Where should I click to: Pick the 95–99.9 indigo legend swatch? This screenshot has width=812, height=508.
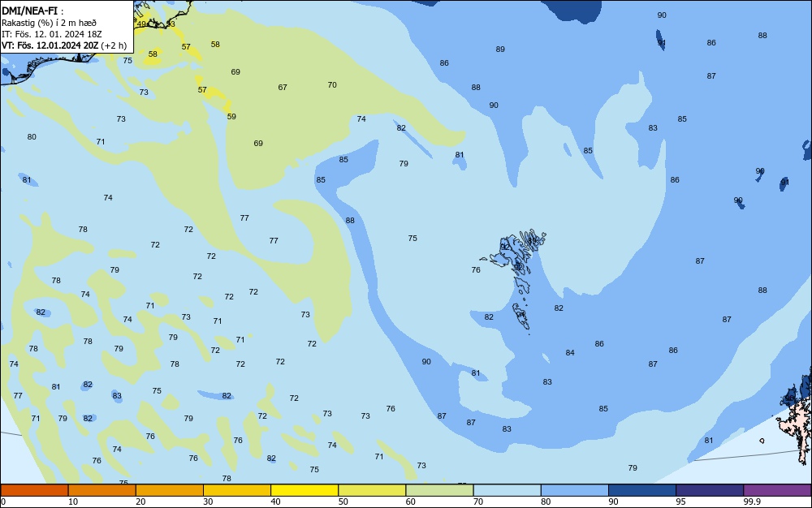(x=710, y=490)
